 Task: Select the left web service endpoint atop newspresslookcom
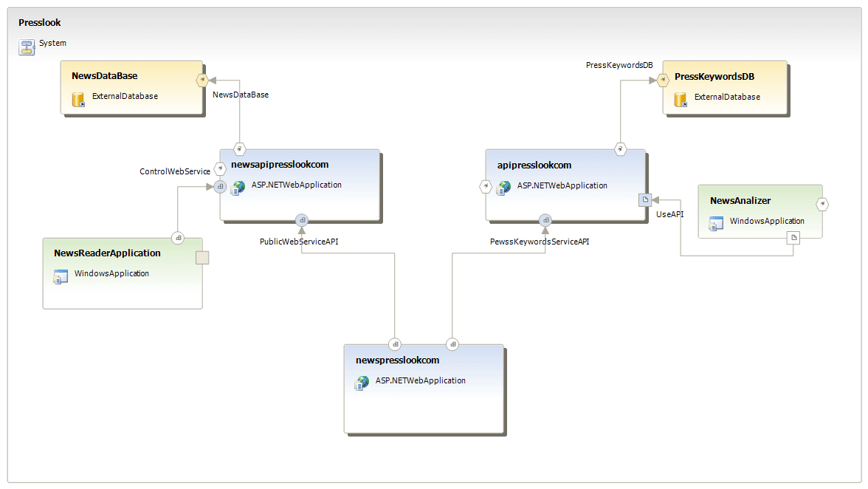[x=395, y=344]
